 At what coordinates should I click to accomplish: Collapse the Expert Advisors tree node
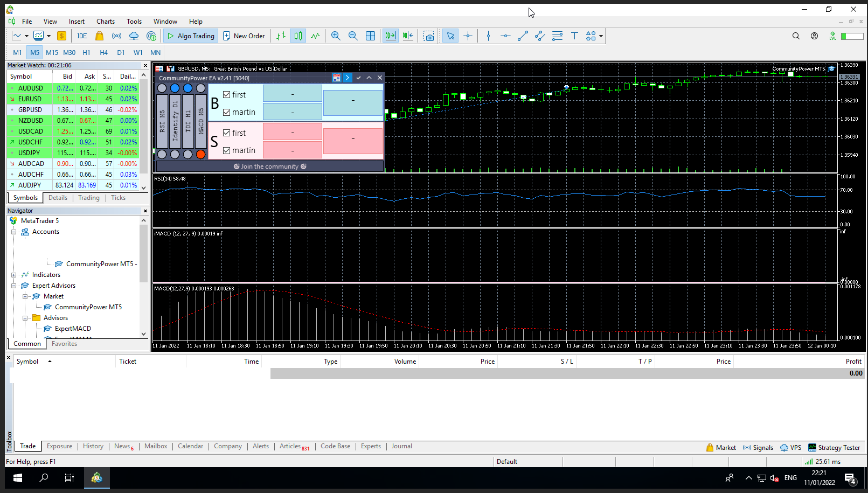[14, 286]
